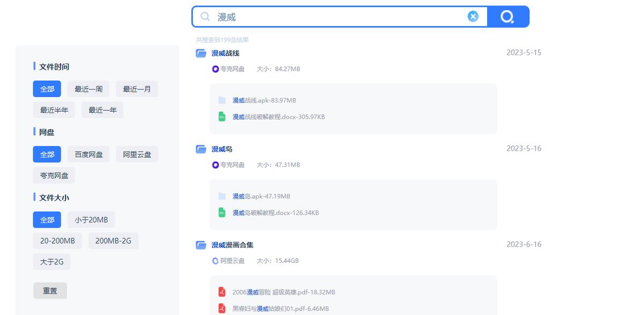
Task: Open the 漫威漫画合集 result link
Action: click(233, 245)
